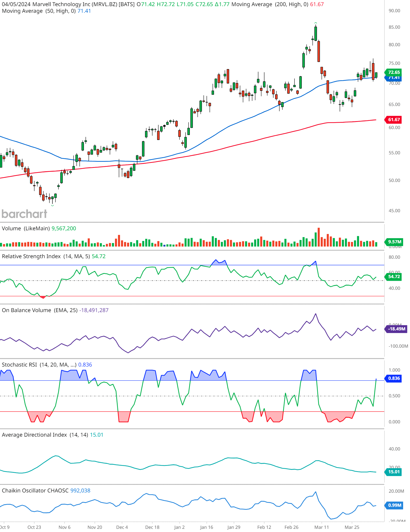Click the Dec 18 date axis label
Viewport: 410px width, 532px height.
pyautogui.click(x=152, y=527)
